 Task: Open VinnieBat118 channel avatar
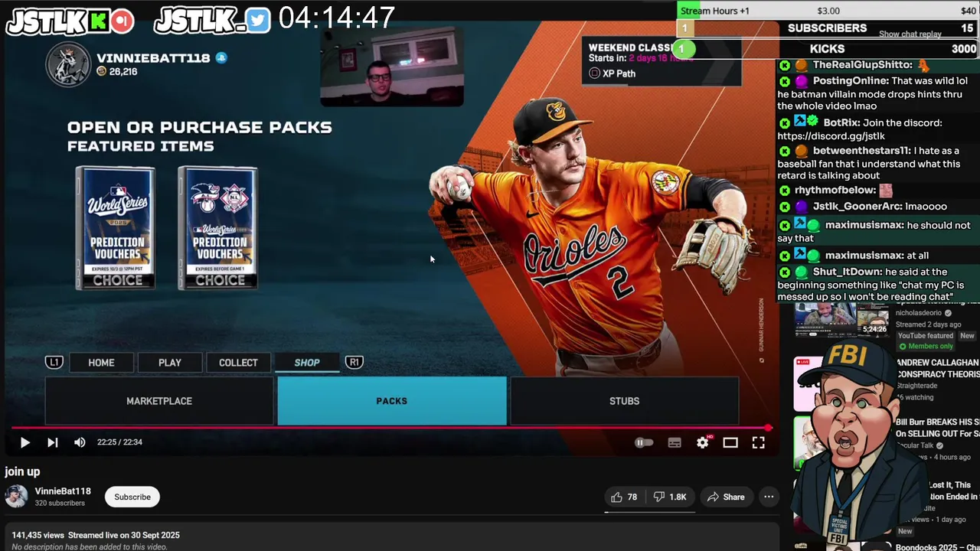pos(16,497)
